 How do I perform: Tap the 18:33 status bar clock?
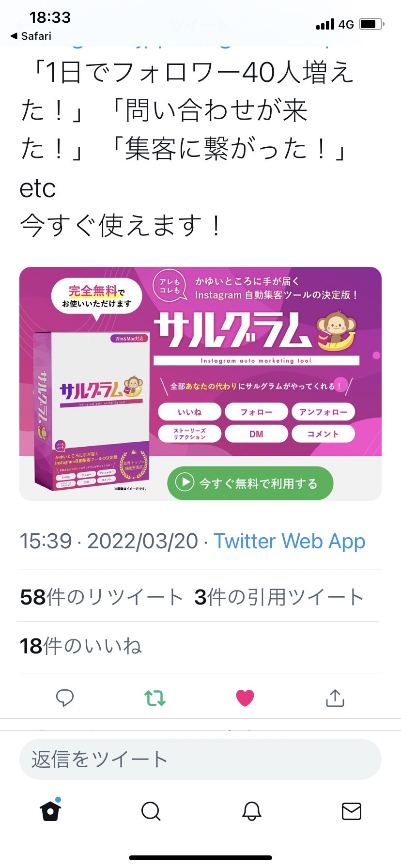point(50,17)
